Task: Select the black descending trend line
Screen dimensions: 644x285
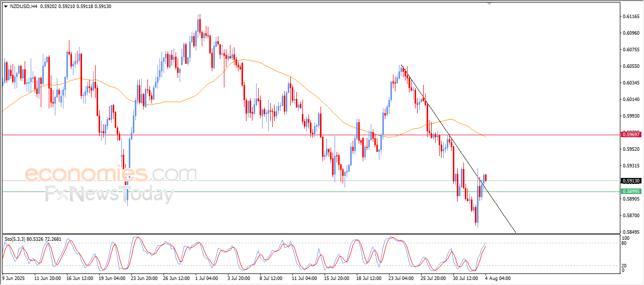Action: (458, 149)
